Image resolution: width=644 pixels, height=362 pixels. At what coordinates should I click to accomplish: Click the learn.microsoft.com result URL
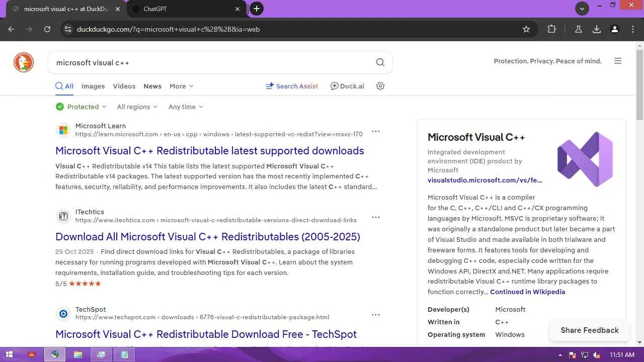pyautogui.click(x=219, y=134)
